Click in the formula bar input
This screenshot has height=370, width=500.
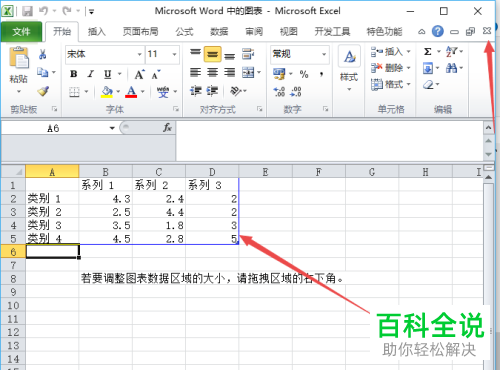tap(329, 140)
